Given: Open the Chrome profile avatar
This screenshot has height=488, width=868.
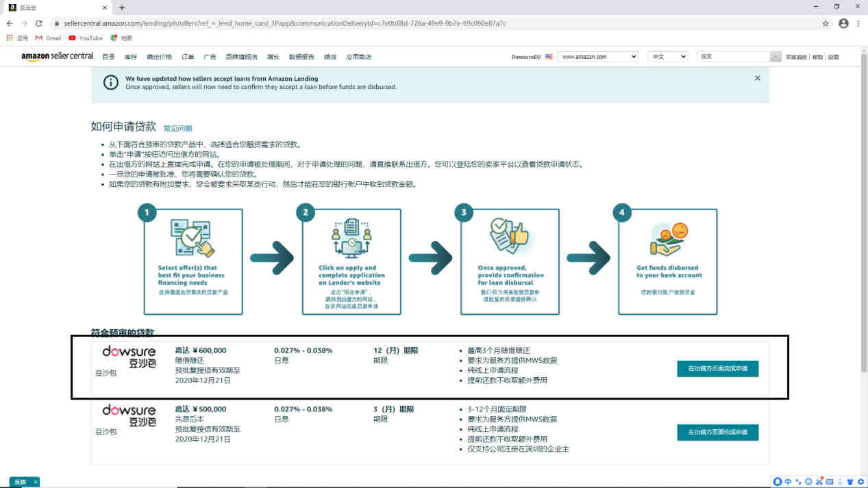Looking at the screenshot, I should pyautogui.click(x=843, y=23).
